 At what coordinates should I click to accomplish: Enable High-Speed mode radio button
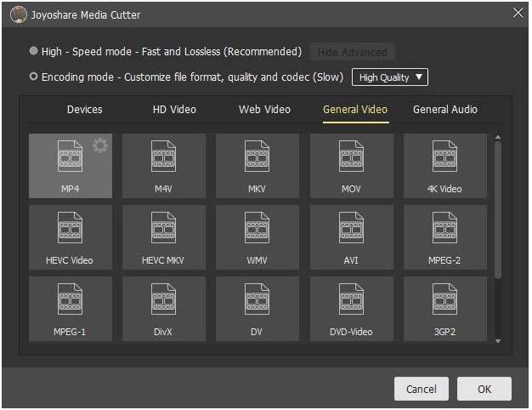click(x=33, y=52)
